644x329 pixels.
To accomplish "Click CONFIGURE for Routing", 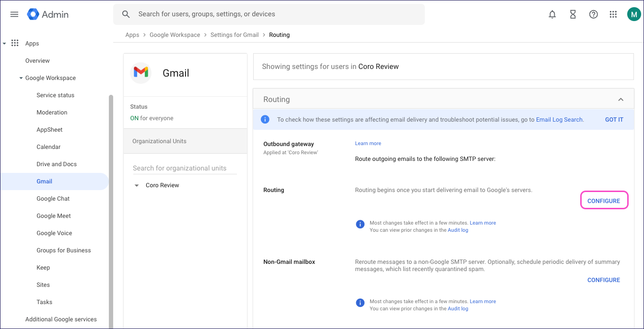I will pyautogui.click(x=604, y=201).
